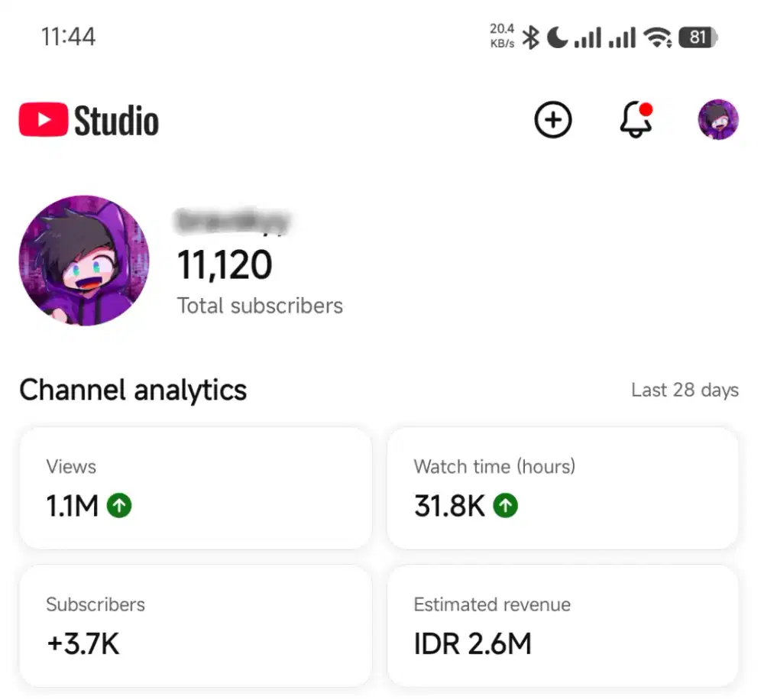Tap the Wi-Fi status icon
The image size is (764, 700).
657,37
